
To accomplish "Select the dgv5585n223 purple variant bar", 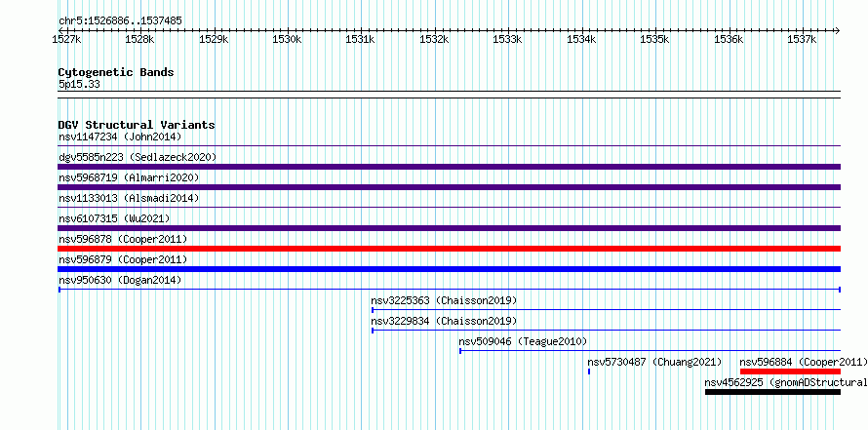I will (x=450, y=167).
